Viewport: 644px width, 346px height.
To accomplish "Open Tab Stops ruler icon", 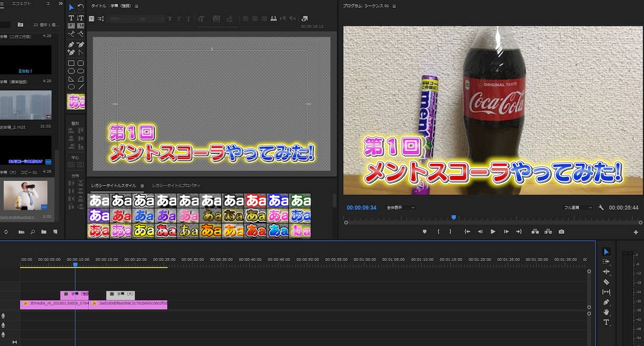I will pyautogui.click(x=273, y=18).
